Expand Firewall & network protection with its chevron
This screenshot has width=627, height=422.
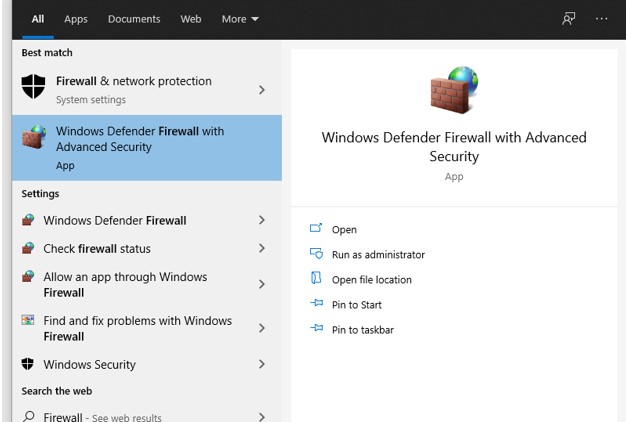point(262,90)
